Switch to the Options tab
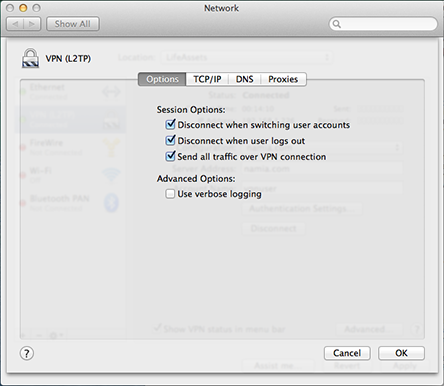This screenshot has width=444, height=386. click(x=162, y=79)
